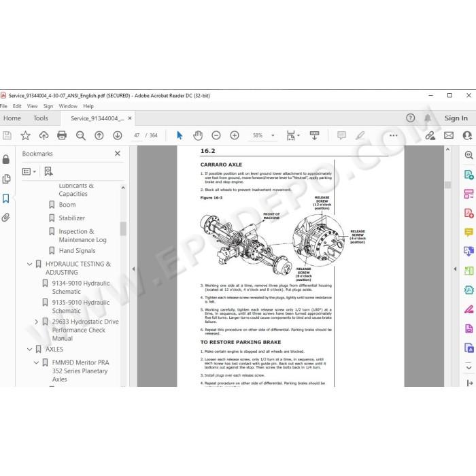The width and height of the screenshot is (476, 476).
Task: Open the fit page options icon
Action: point(293,135)
